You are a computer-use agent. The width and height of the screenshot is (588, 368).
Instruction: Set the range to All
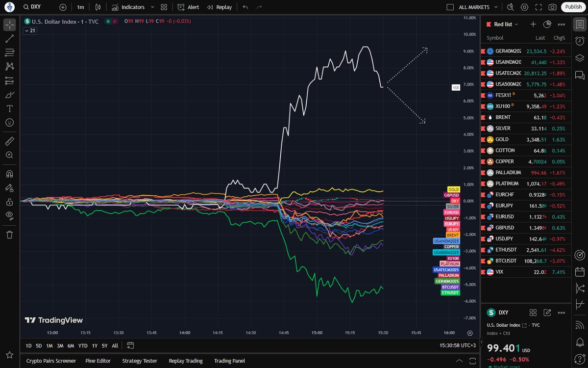tap(115, 345)
